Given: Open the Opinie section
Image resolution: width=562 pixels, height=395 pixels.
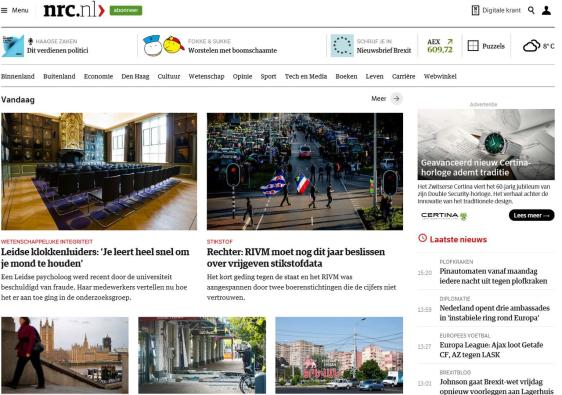Looking at the screenshot, I should pyautogui.click(x=242, y=76).
